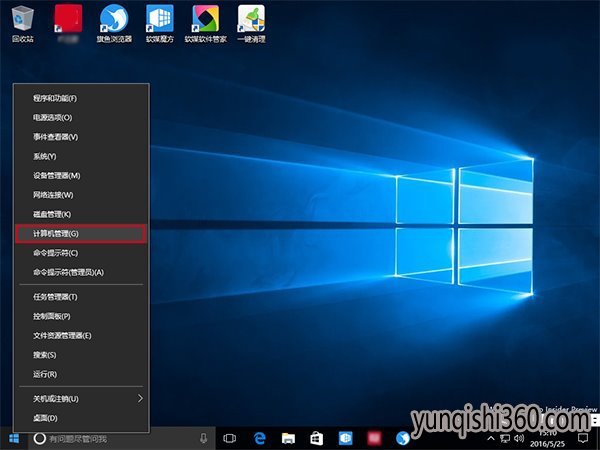Choose 电源选项(O) from the menu
Image resolution: width=600 pixels, height=450 pixels.
pos(81,117)
